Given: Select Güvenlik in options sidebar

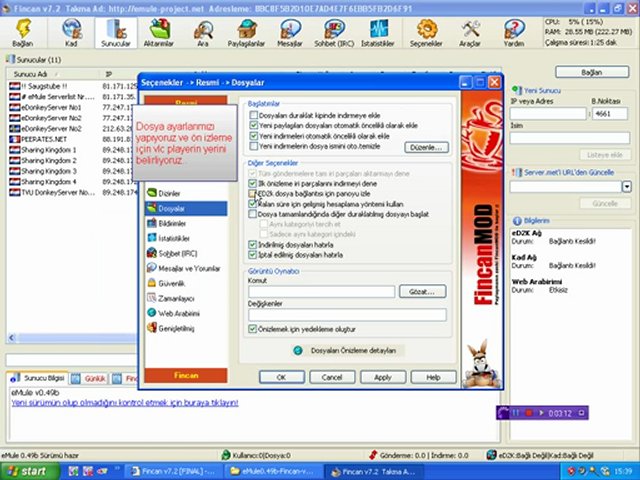Looking at the screenshot, I should tap(167, 283).
